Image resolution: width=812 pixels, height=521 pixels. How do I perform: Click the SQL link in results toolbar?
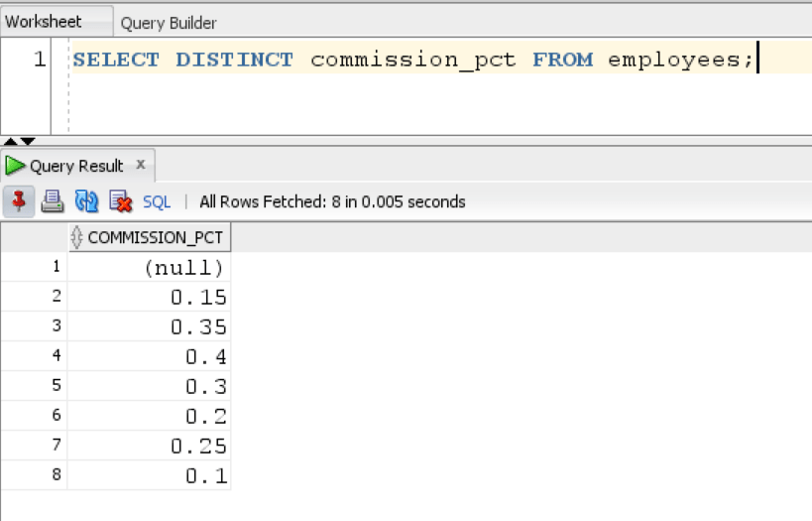[x=157, y=201]
